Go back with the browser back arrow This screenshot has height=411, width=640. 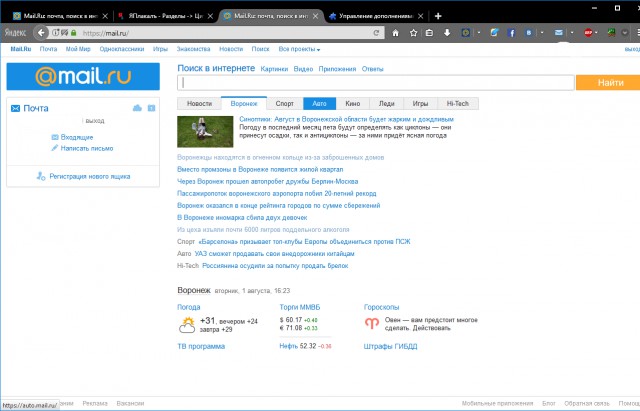pyautogui.click(x=41, y=33)
